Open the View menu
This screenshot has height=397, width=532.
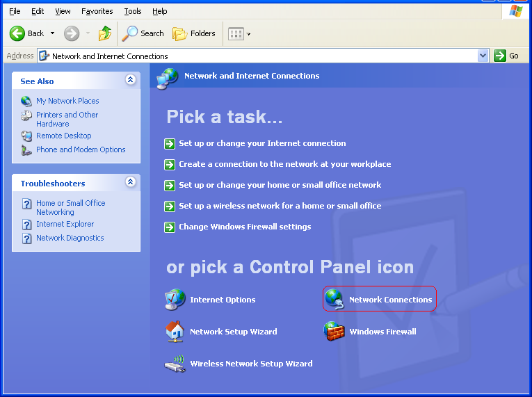63,11
